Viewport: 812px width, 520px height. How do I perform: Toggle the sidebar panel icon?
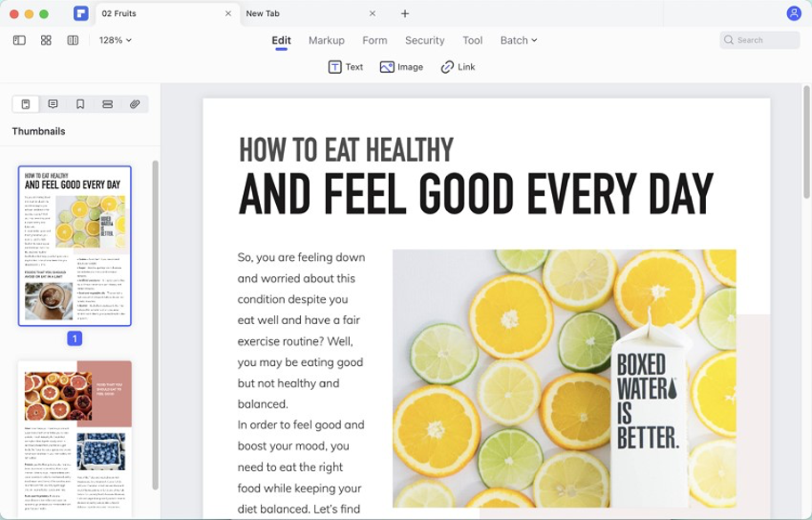[20, 40]
